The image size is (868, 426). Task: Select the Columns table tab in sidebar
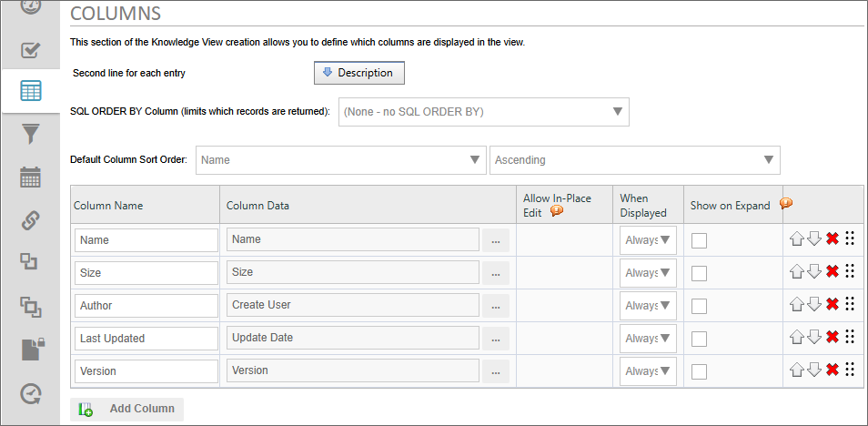pos(31,92)
